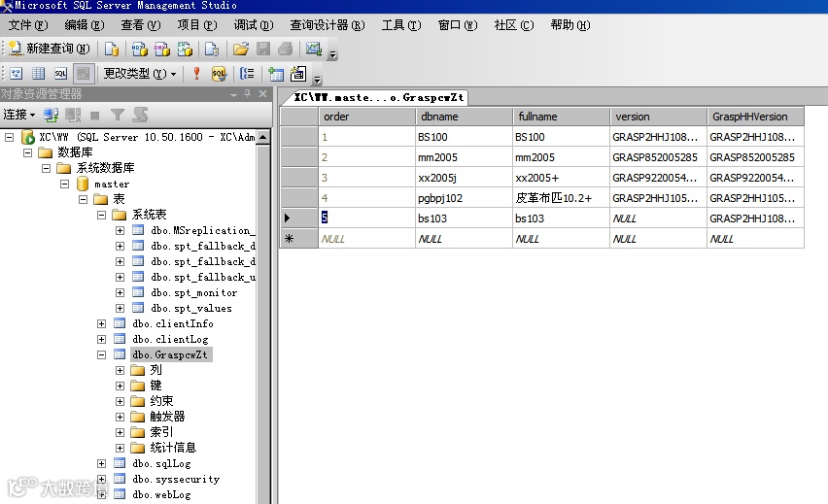Image resolution: width=828 pixels, height=504 pixels.
Task: Click the dbname column header
Action: click(x=464, y=117)
